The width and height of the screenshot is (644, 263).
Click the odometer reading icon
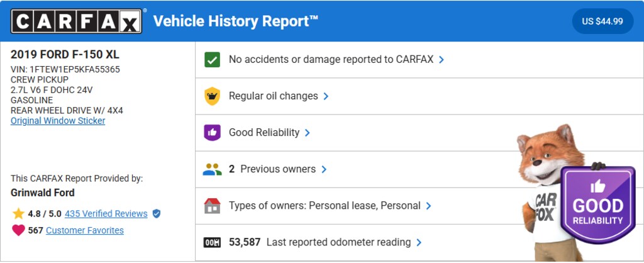212,242
